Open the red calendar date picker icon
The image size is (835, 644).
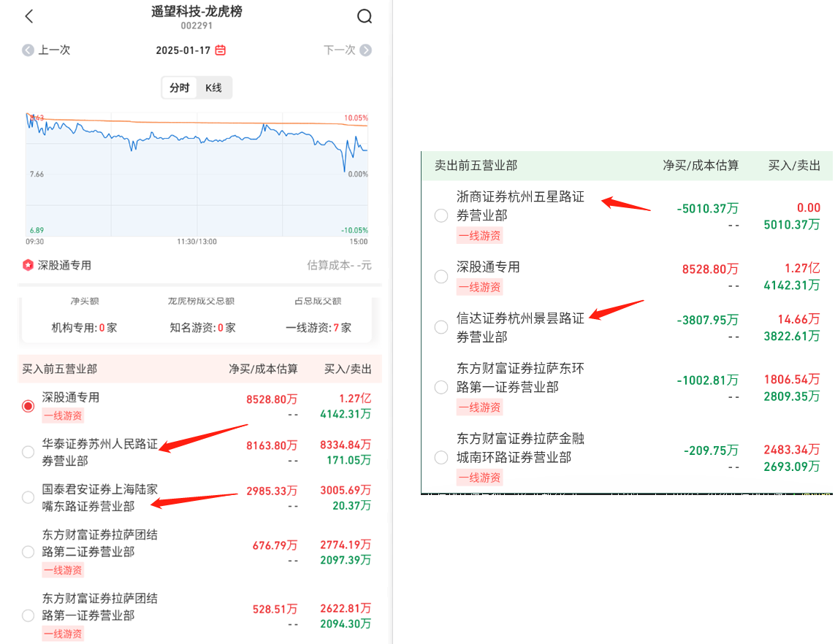click(221, 50)
